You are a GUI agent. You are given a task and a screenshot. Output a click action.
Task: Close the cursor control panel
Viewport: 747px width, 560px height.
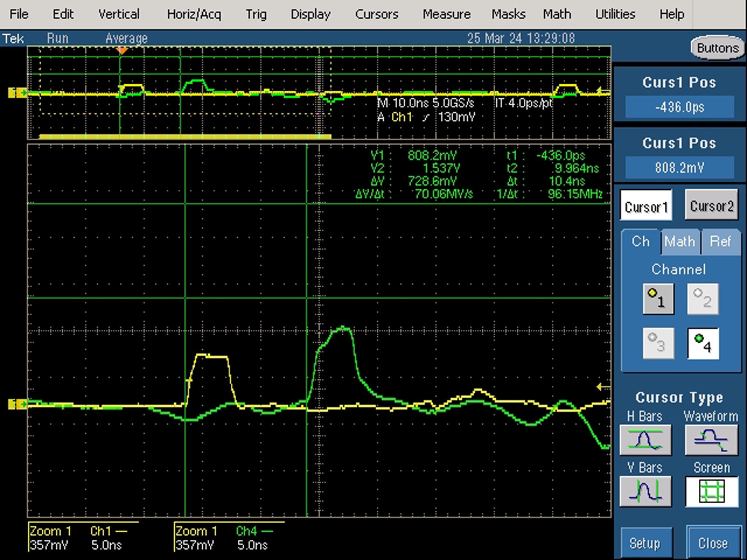pyautogui.click(x=713, y=543)
